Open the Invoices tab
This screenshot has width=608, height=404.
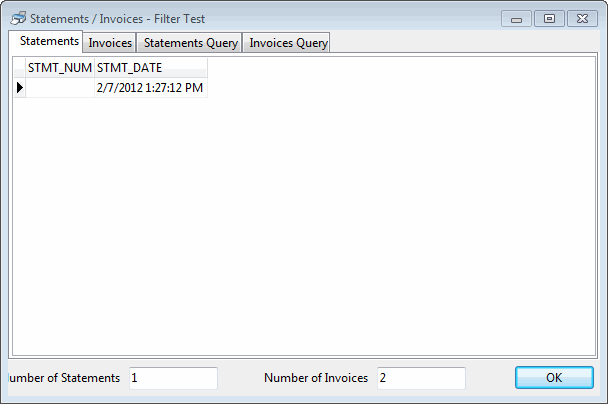tap(110, 43)
